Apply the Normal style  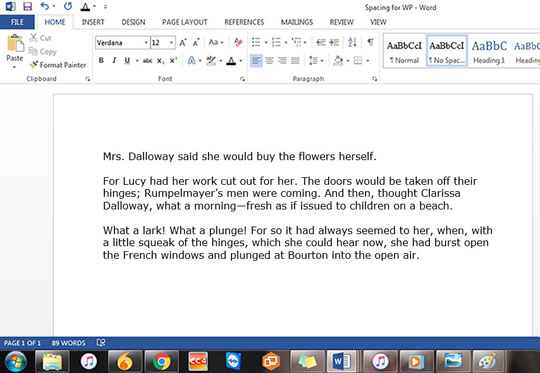[x=404, y=52]
